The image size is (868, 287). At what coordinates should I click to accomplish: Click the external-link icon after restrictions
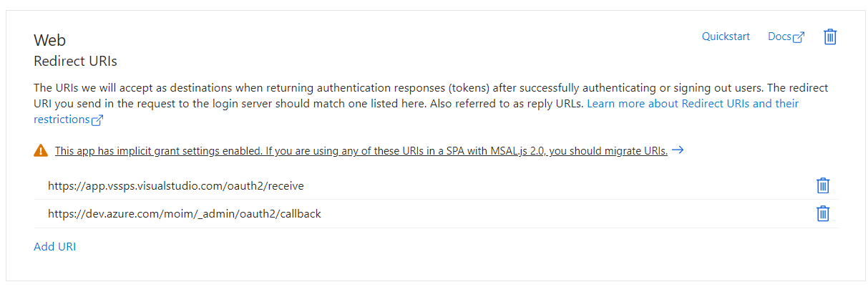pyautogui.click(x=97, y=120)
